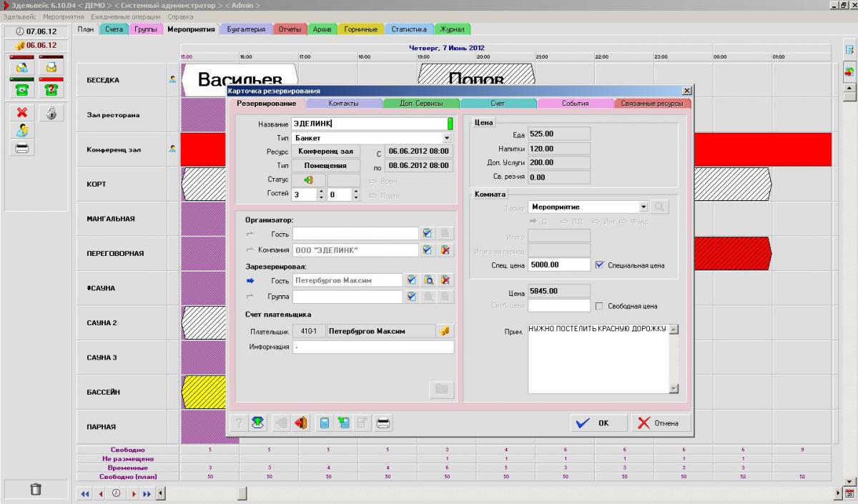Image resolution: width=858 pixels, height=504 pixels.
Task: Confirm the reservation with OK button
Action: [x=599, y=423]
